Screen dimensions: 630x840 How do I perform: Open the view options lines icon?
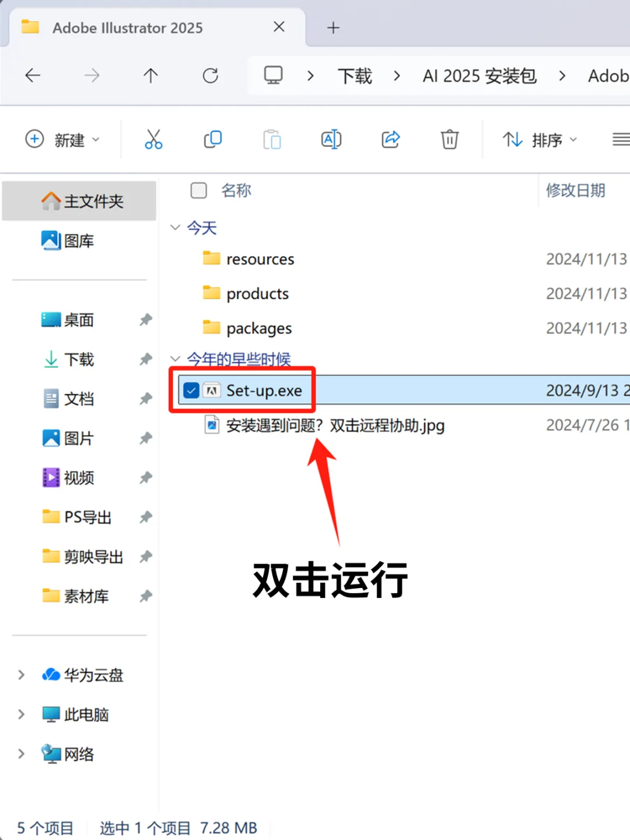[x=621, y=139]
